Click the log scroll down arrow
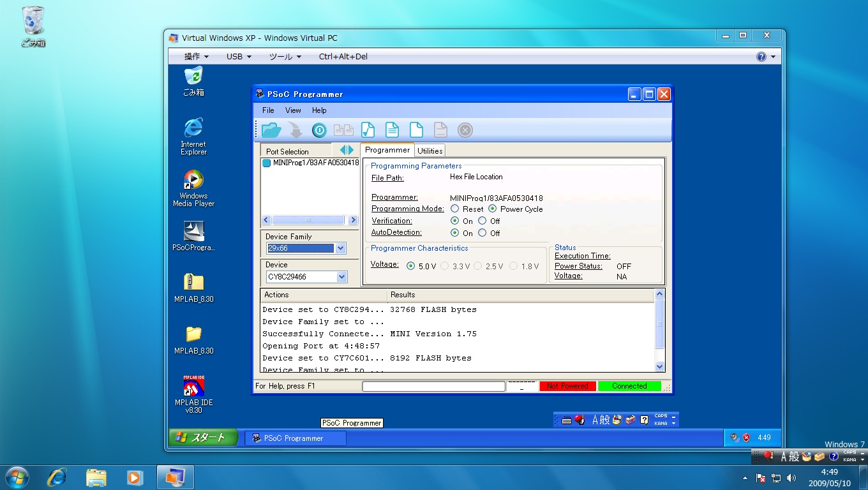868x490 pixels. [x=660, y=366]
